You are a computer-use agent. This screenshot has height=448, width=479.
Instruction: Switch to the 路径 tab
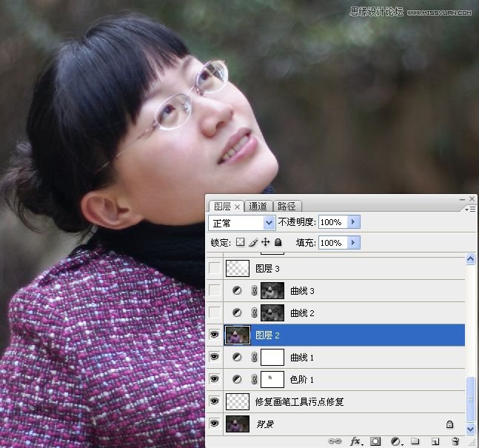[x=287, y=207]
